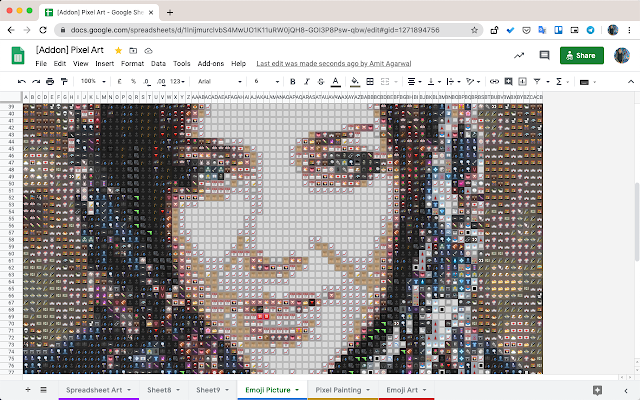Insert a chart from toolbar
Viewport: 640px width, 400px height.
click(522, 82)
